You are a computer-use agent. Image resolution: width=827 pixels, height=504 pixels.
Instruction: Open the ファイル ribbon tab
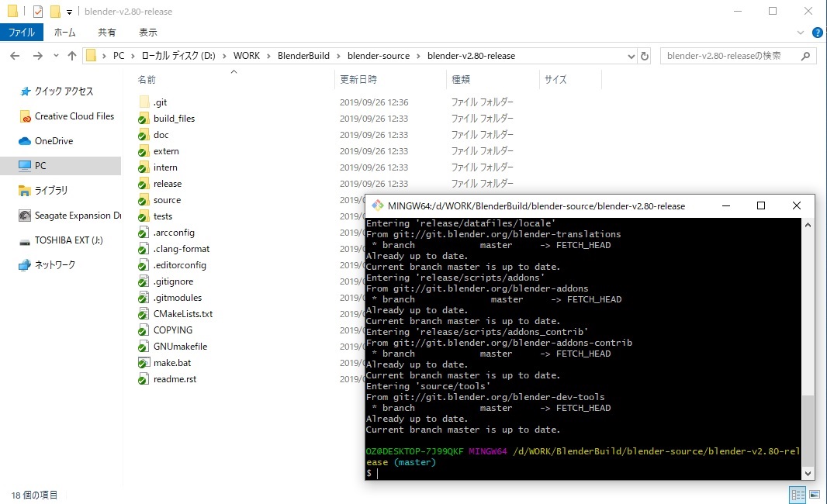(x=21, y=32)
